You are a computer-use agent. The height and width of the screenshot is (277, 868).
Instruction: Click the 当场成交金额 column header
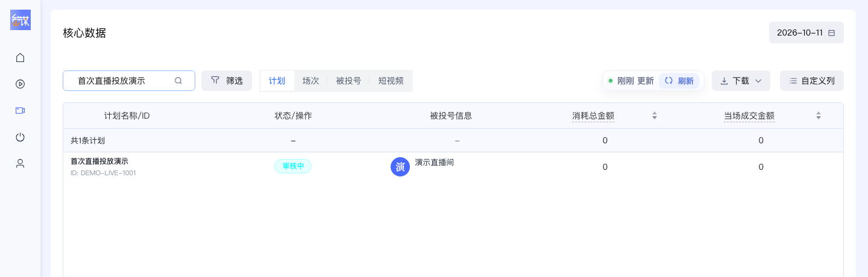pos(749,116)
